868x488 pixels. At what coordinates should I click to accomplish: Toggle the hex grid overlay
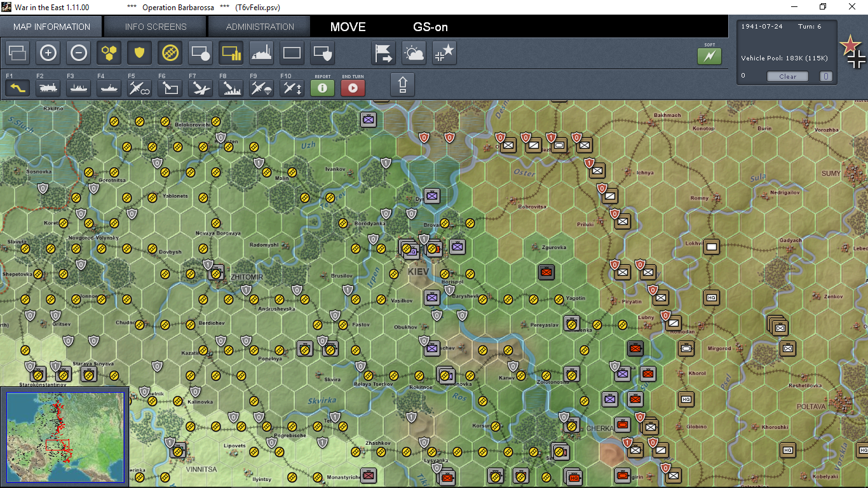coord(109,53)
